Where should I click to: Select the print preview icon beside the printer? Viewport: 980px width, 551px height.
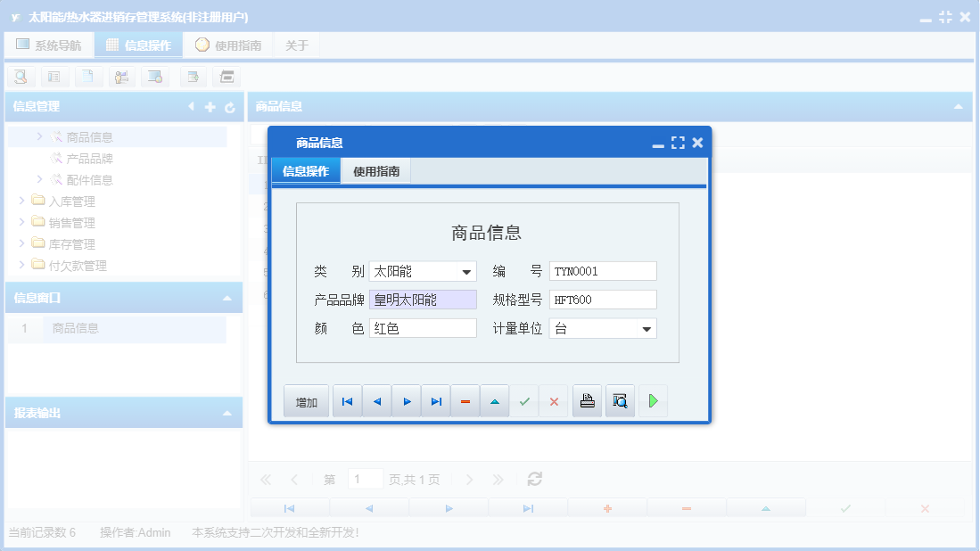[620, 400]
